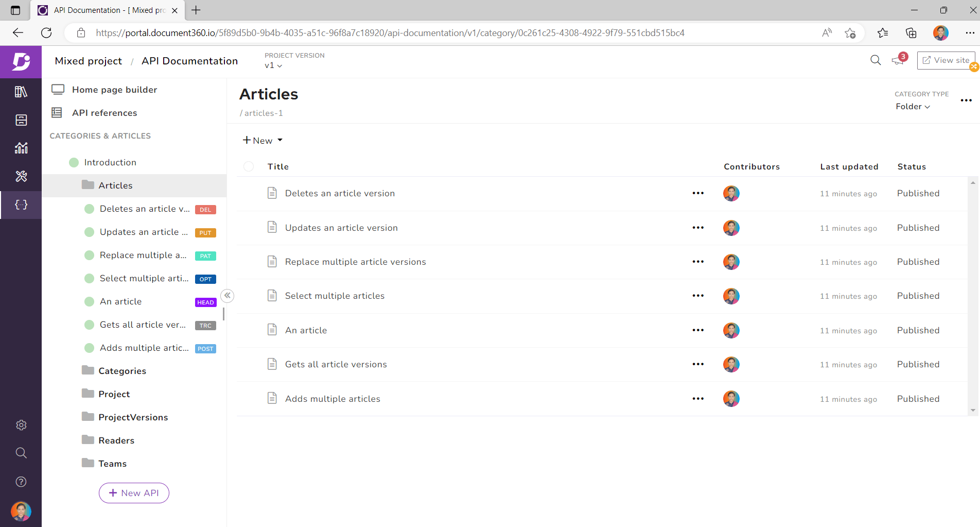Open more options for Replace multiple article versions
980x527 pixels.
698,262
